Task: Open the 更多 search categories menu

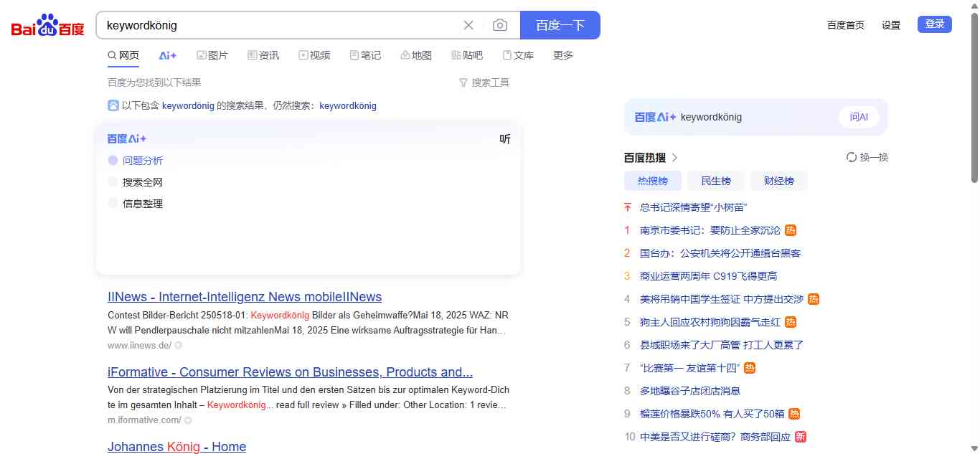Action: click(x=563, y=55)
